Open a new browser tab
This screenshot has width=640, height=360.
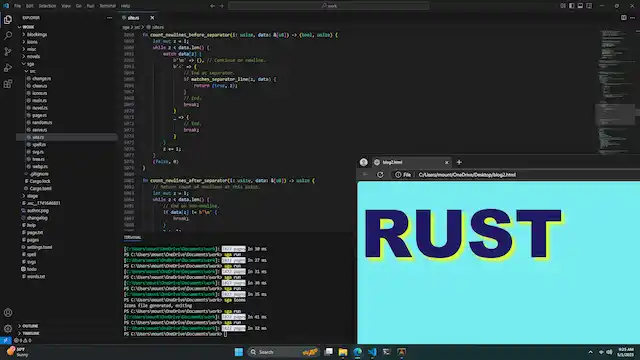(x=459, y=162)
